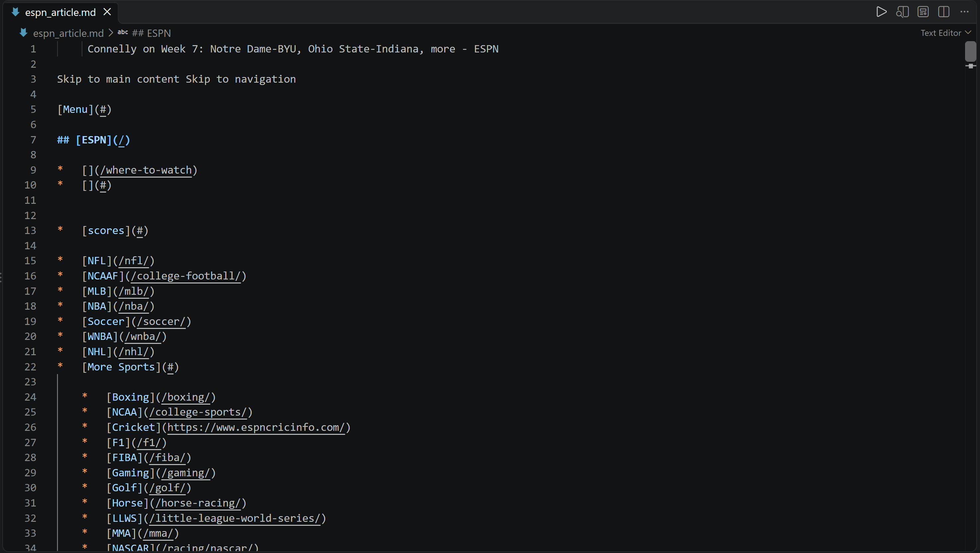Click the /college-football/ link path

[x=186, y=276]
